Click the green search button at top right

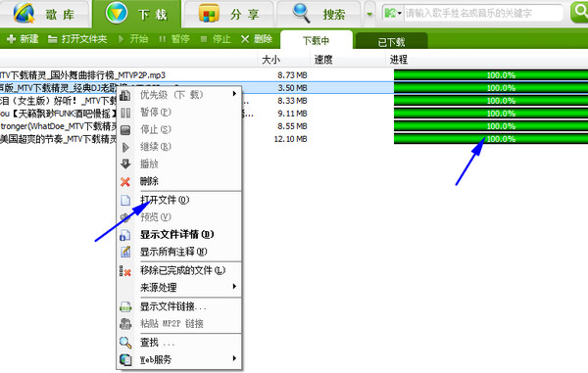point(579,13)
